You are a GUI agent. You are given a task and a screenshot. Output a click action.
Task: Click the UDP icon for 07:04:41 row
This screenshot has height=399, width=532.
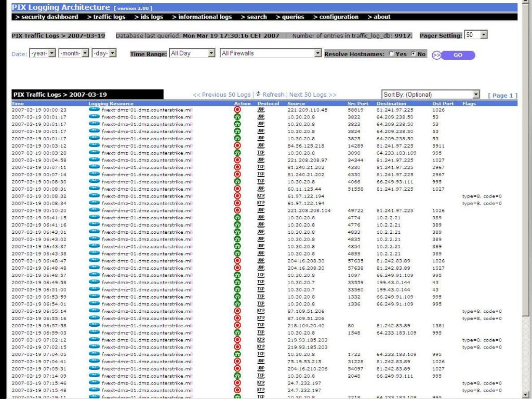click(x=261, y=362)
